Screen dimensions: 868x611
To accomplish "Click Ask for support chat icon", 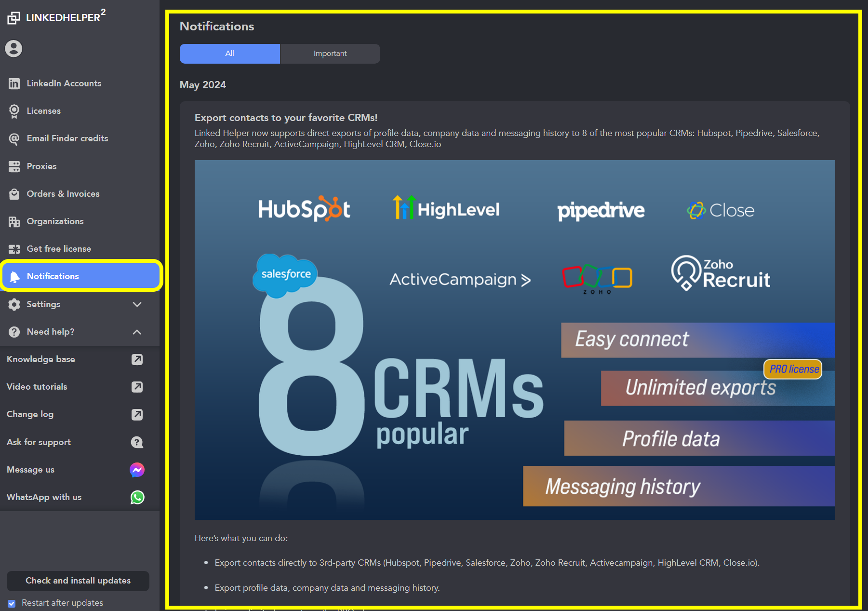I will pos(137,442).
